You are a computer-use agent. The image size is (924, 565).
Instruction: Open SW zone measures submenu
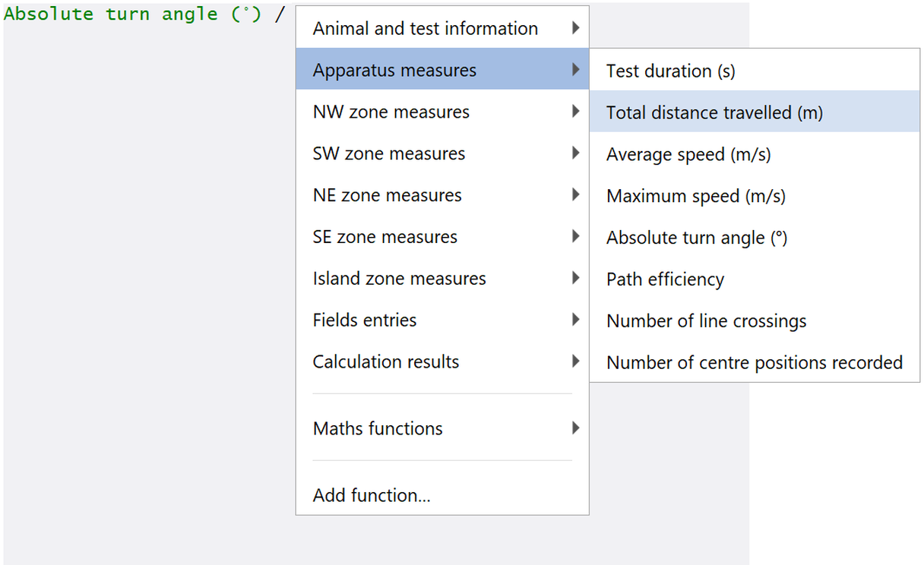coord(442,153)
